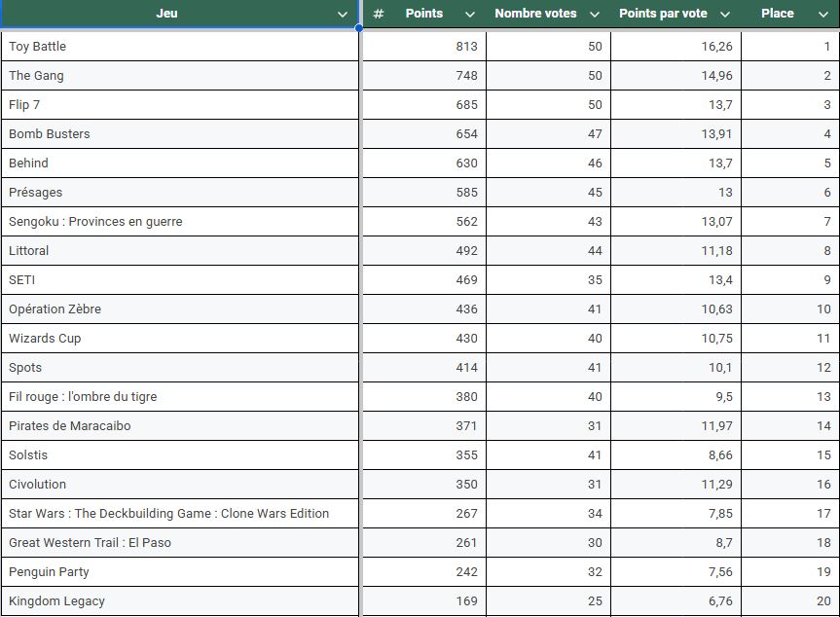Select the Star Wars Clone Wars Edition cell
Image resolution: width=840 pixels, height=617 pixels.
pyautogui.click(x=180, y=513)
